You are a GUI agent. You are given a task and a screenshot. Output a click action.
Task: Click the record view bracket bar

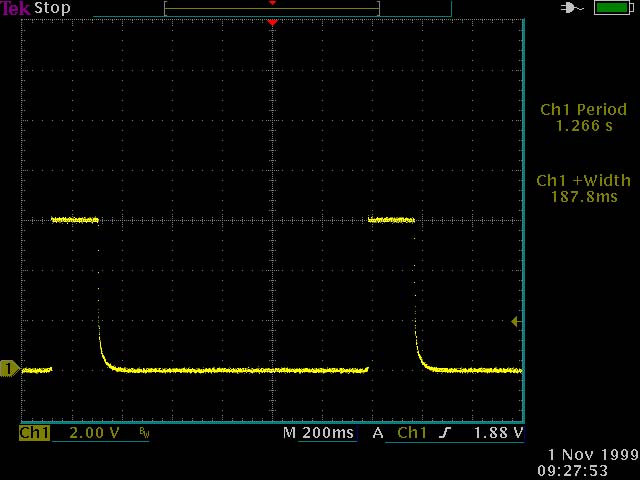271,9
